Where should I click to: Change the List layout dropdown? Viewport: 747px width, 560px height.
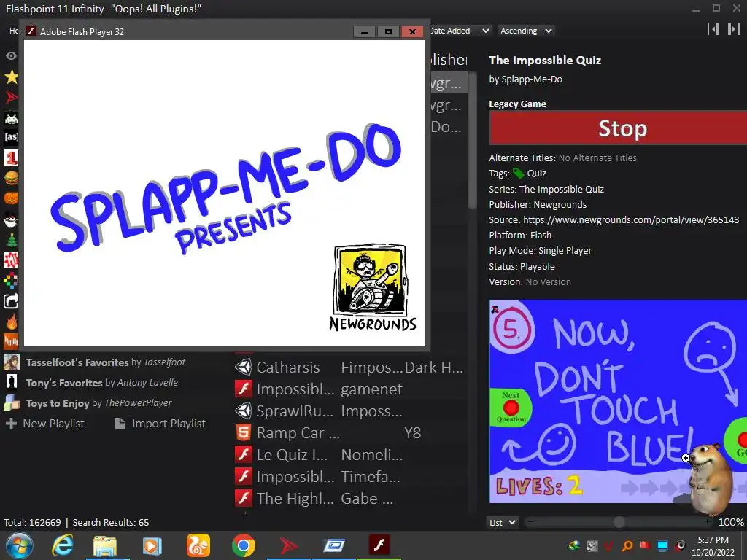503,522
